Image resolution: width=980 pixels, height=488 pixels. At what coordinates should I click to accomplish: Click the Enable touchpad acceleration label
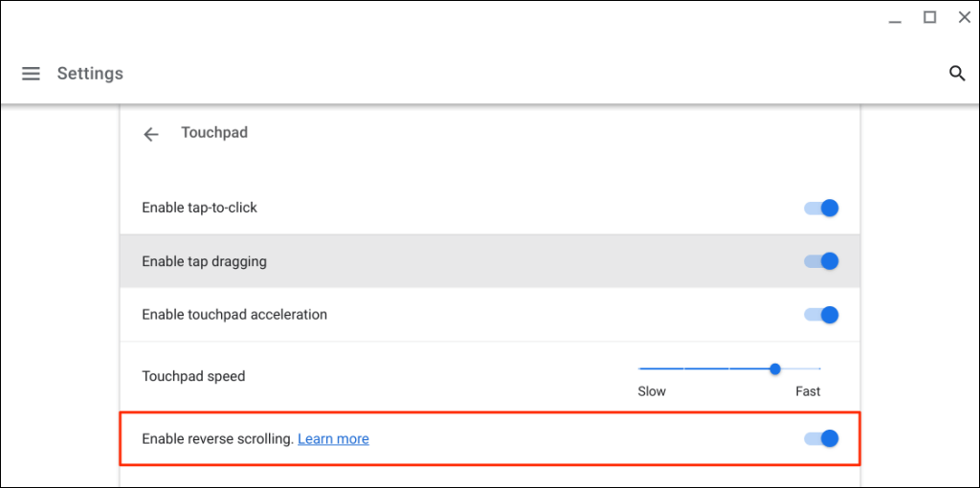234,315
